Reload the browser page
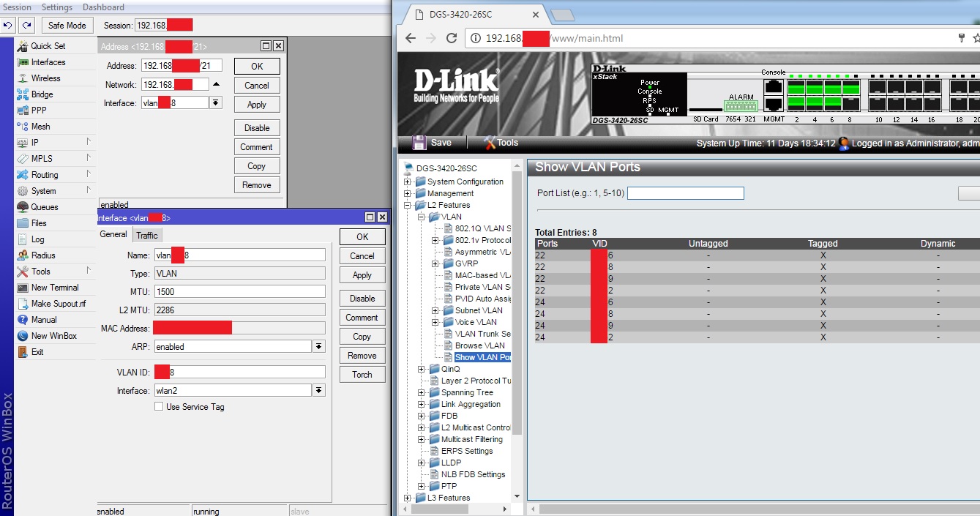Screen dimensions: 980x516 point(452,38)
